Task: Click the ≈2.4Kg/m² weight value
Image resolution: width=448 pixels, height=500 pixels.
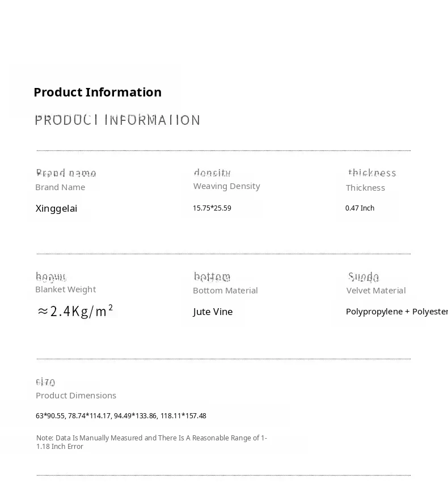Action: coord(75,311)
